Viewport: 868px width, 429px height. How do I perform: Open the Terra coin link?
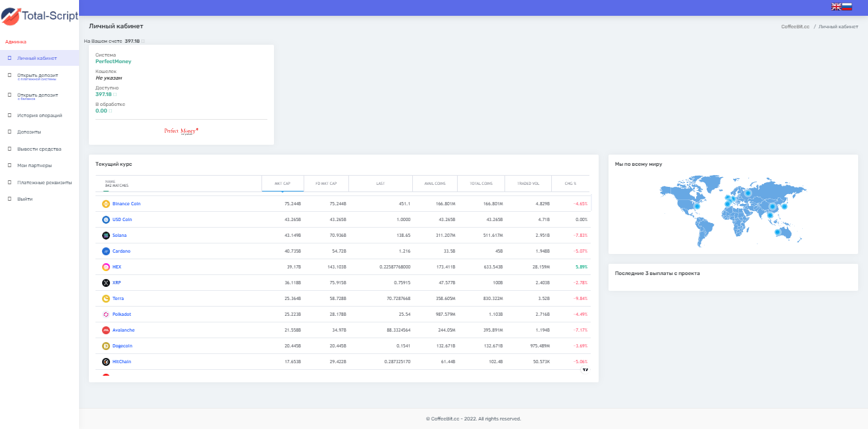(x=119, y=299)
